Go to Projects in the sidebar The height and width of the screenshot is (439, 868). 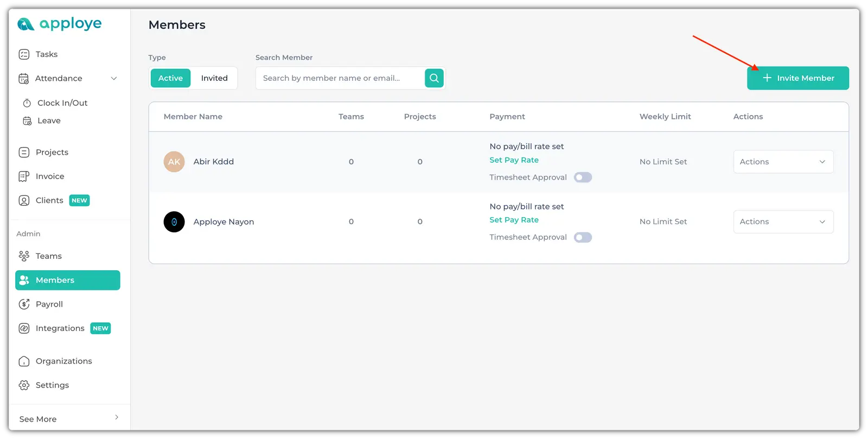coord(52,152)
